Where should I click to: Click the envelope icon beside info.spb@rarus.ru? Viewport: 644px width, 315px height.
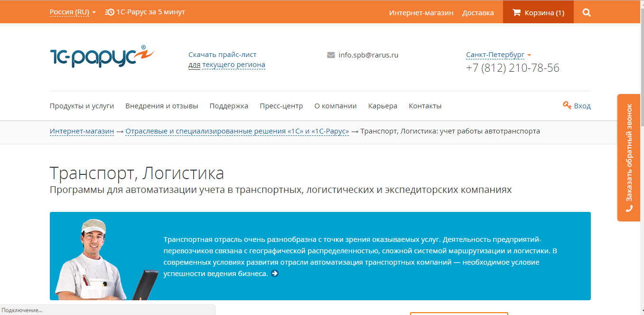[x=330, y=55]
